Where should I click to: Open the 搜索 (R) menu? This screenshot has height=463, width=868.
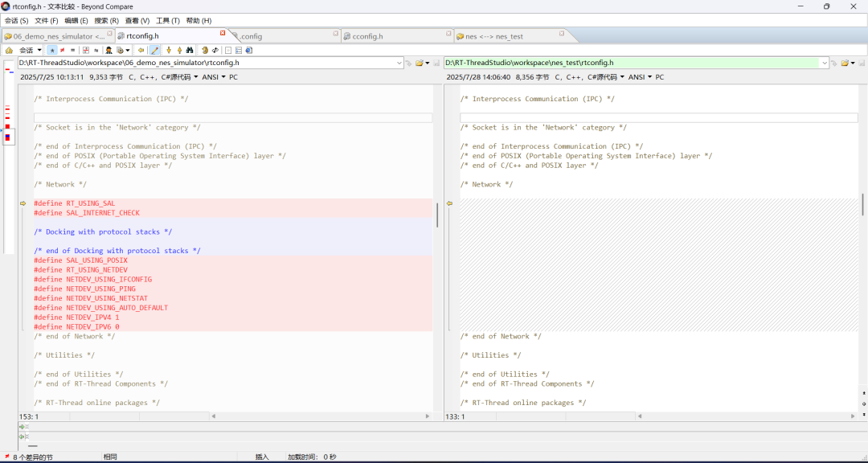[106, 20]
